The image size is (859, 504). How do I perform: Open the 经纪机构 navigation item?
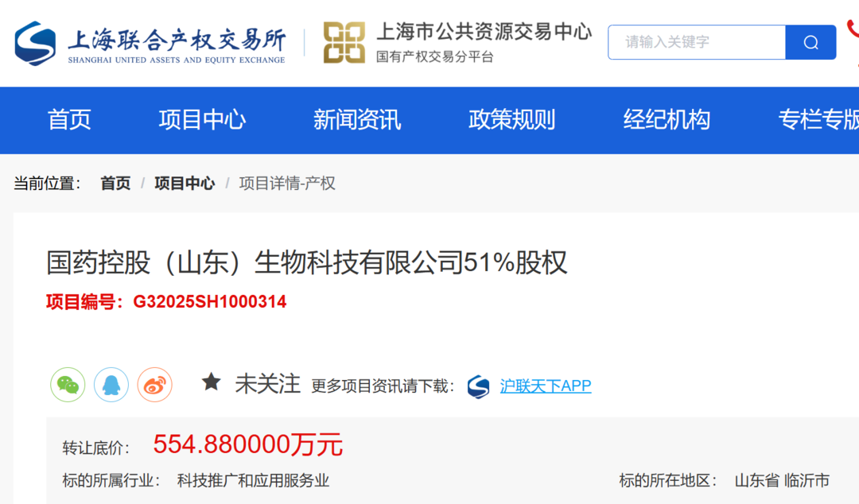(667, 120)
